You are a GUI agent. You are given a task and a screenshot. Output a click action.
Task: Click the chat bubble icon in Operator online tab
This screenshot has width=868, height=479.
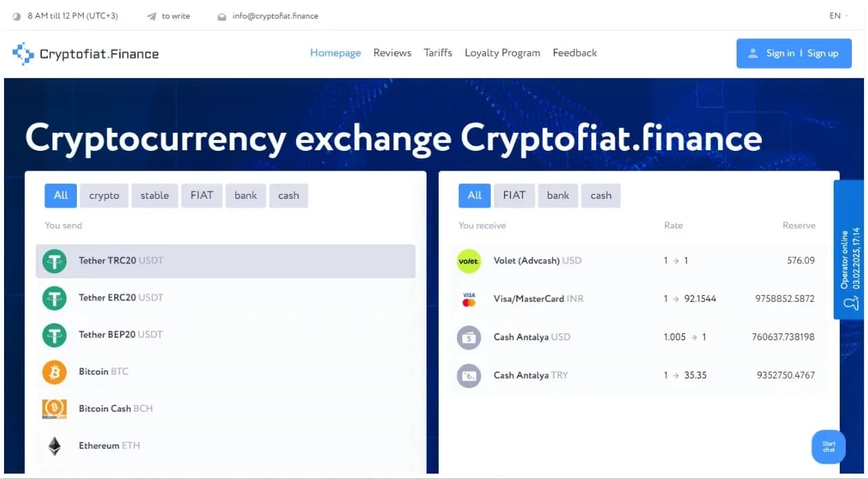point(851,304)
